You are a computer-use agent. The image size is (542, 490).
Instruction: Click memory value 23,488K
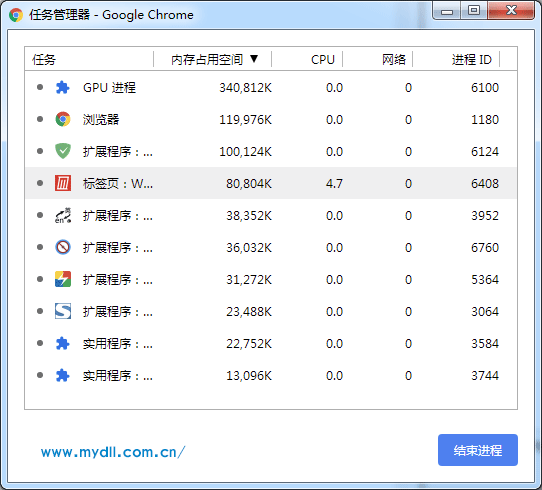[x=249, y=311]
